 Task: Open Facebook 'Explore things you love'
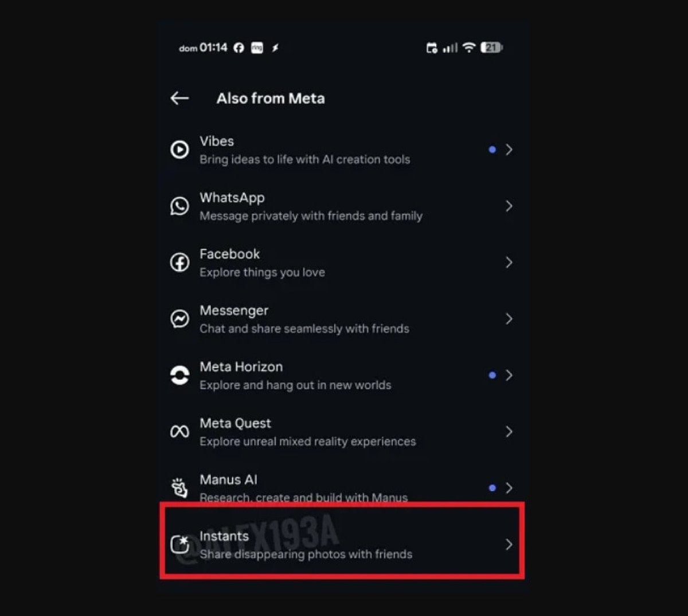pyautogui.click(x=262, y=273)
